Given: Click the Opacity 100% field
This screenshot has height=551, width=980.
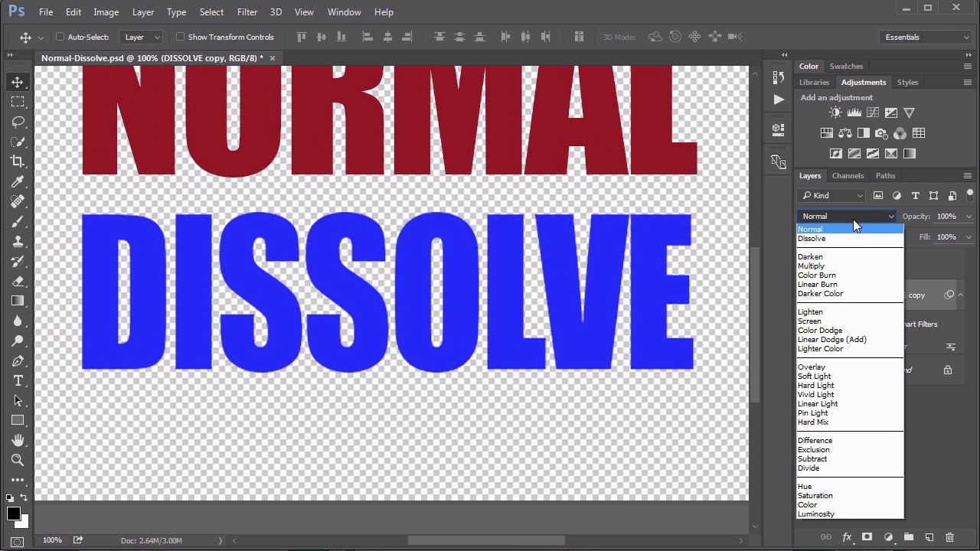Looking at the screenshot, I should click(x=946, y=217).
